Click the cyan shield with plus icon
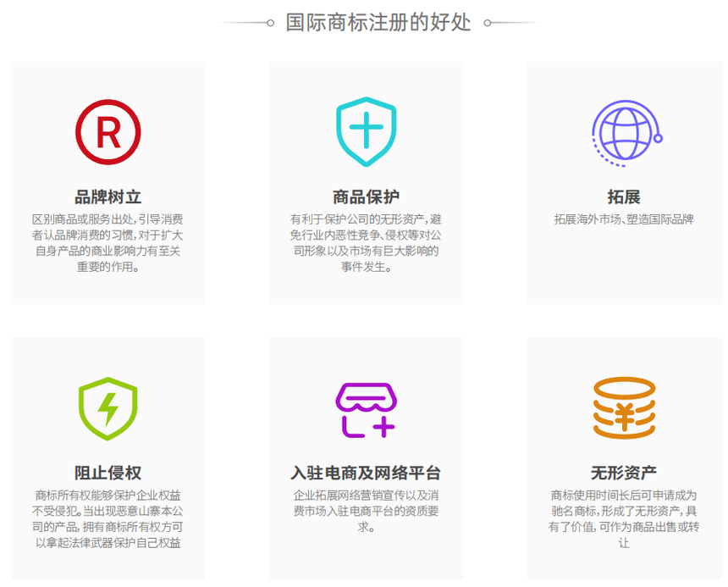Screen dimensions: 728x587 pos(367,131)
